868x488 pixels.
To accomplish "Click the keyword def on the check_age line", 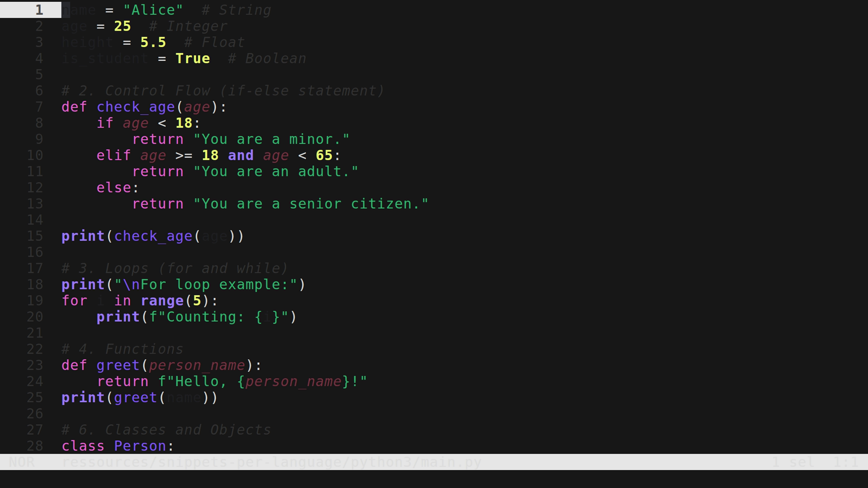I will [x=74, y=107].
